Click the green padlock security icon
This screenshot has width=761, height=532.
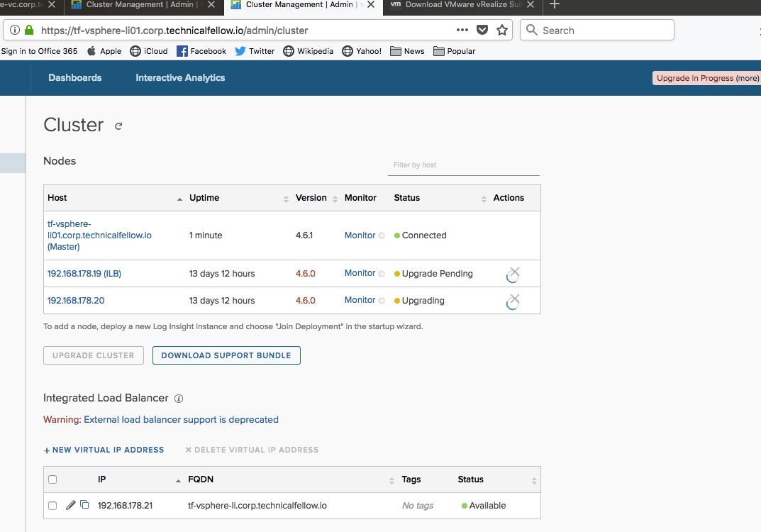click(29, 30)
